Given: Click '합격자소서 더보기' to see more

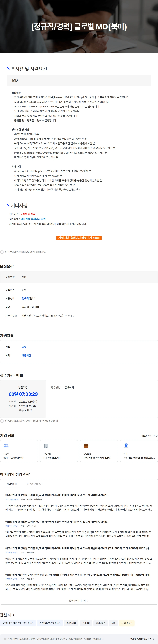Looking at the screenshot, I should [79, 600].
